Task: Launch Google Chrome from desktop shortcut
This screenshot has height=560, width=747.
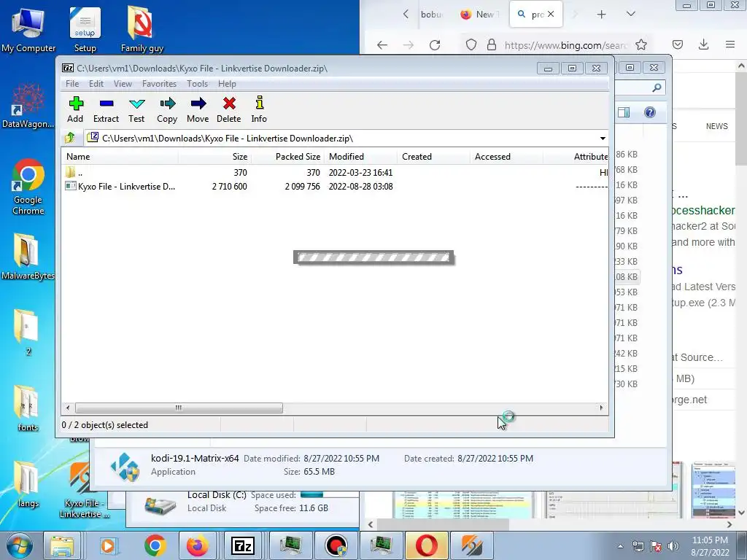Action: (28, 187)
